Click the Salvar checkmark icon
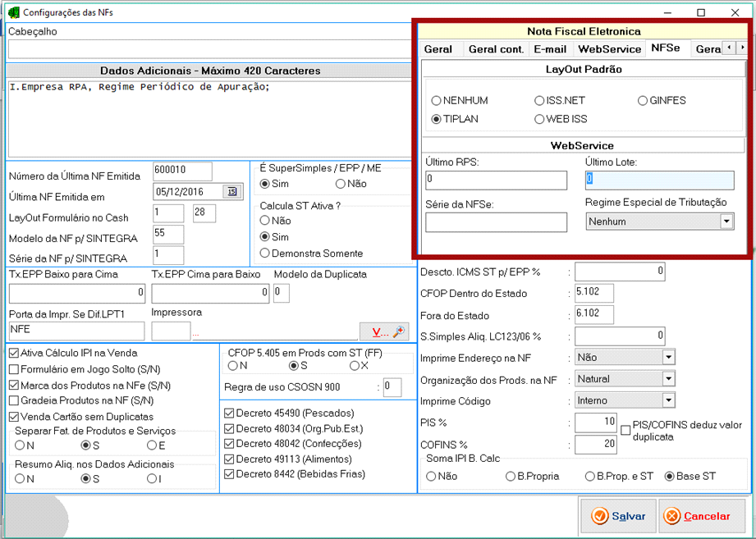Viewport: 756px width, 539px height. (x=599, y=516)
